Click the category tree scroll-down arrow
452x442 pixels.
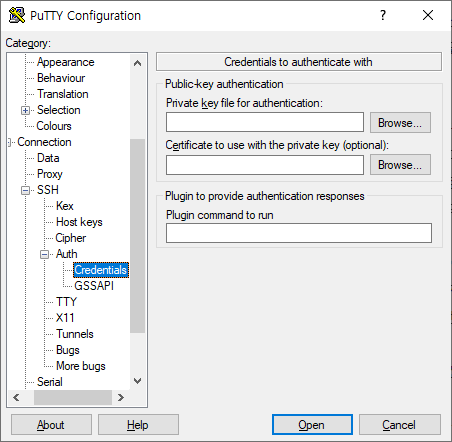[137, 381]
